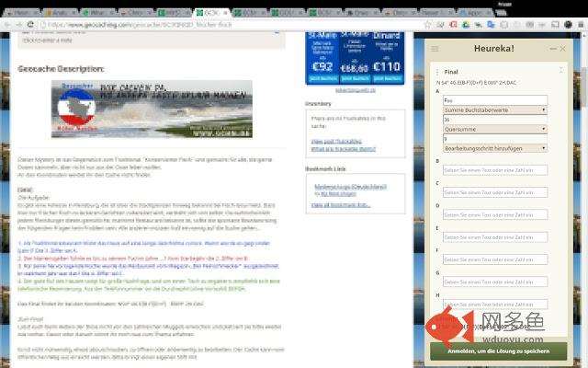Screen dimensions: 588x368
Task: Go back in browser history
Action: tap(8, 25)
